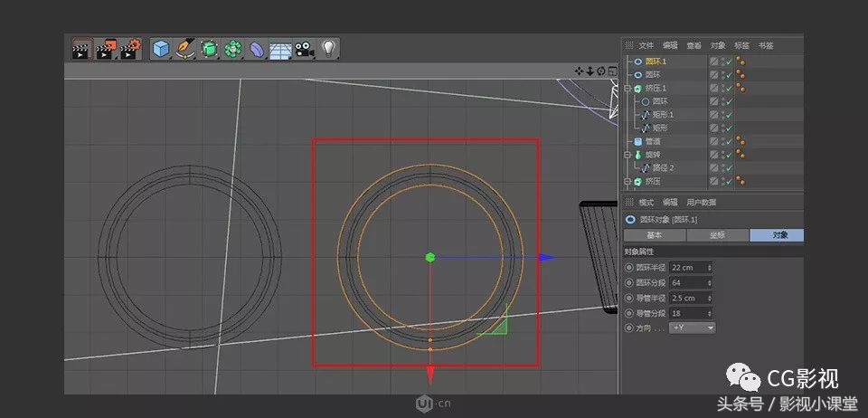
Task: Open the 模式 menu in Attribute Manager
Action: (x=646, y=202)
